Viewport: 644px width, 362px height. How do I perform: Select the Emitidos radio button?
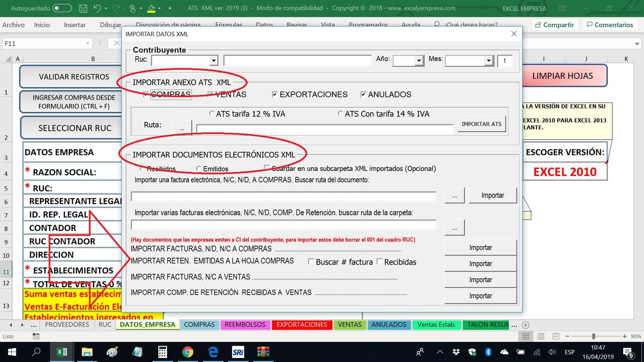pos(199,169)
